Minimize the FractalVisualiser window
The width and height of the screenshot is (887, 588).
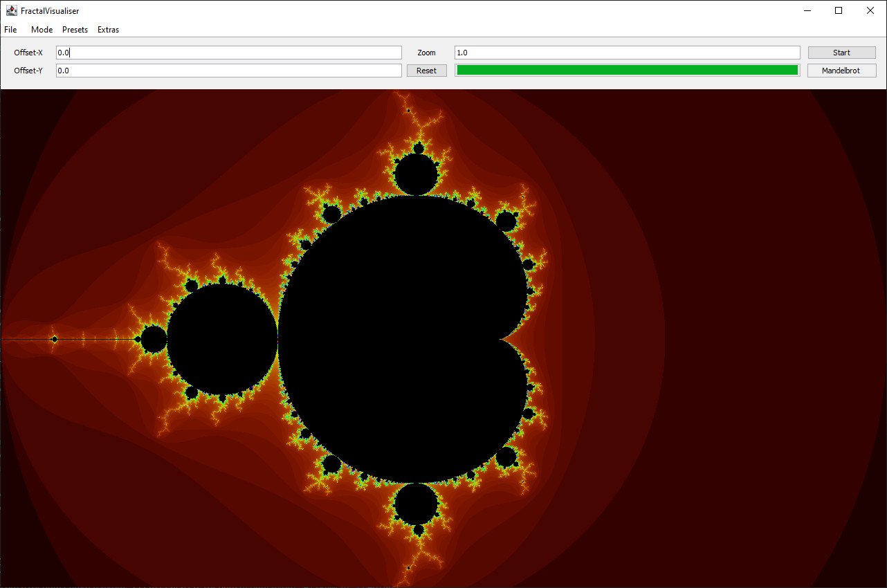807,10
